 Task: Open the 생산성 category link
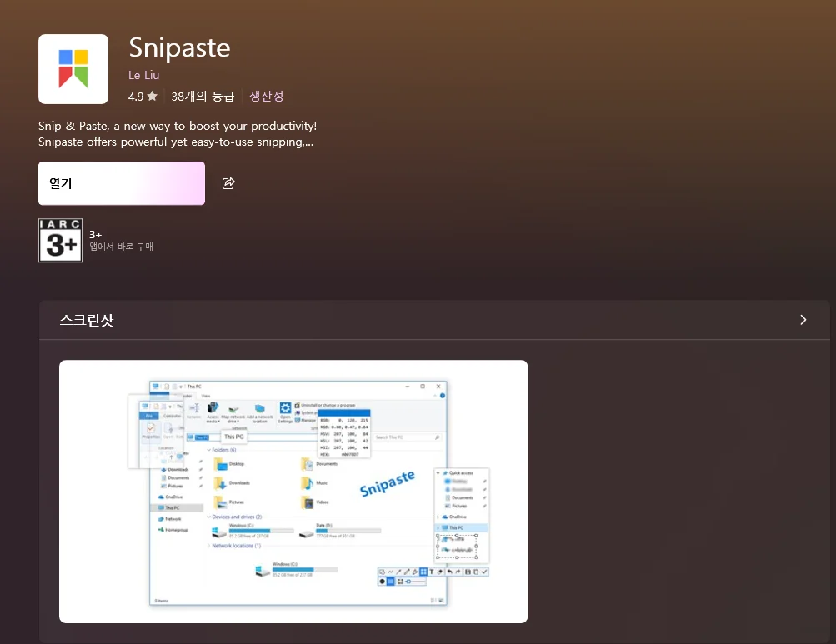pyautogui.click(x=267, y=96)
